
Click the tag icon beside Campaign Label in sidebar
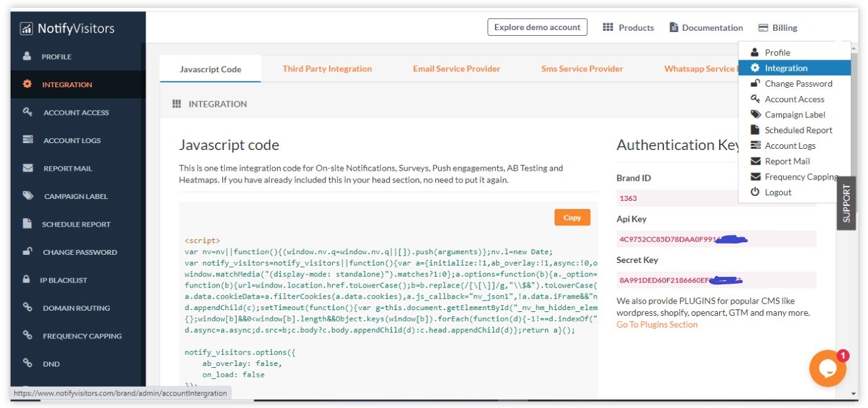(28, 196)
